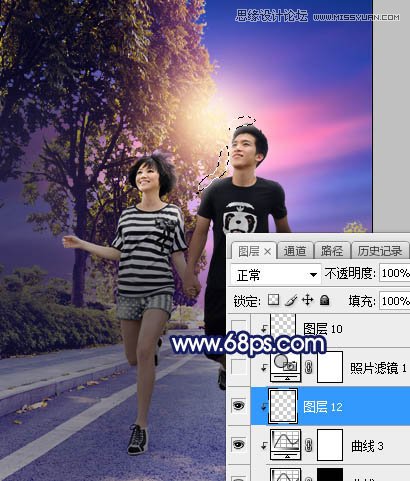Toggle lock position move icon
The height and width of the screenshot is (481, 410).
tap(307, 300)
